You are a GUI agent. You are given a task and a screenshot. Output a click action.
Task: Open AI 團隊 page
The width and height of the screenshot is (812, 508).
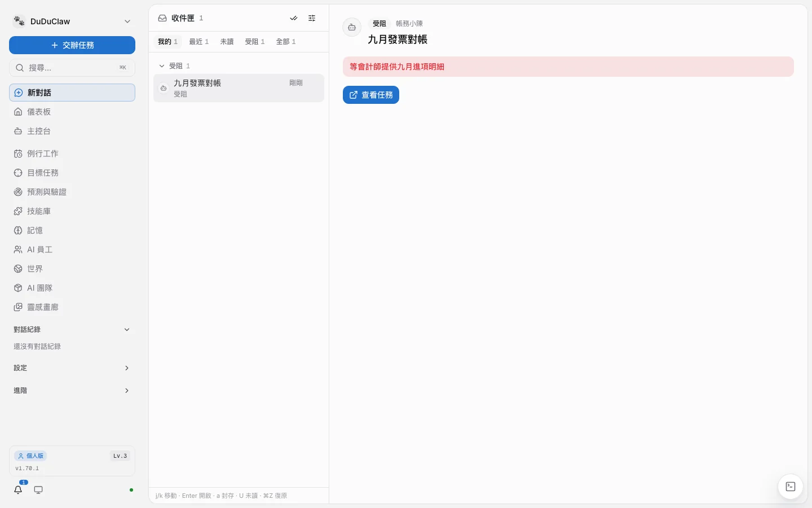(72, 288)
